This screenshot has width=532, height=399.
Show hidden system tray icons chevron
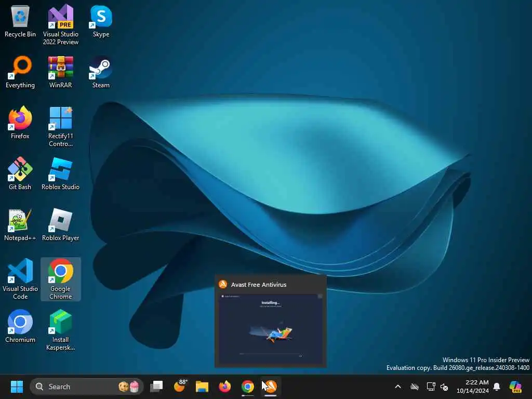398,387
